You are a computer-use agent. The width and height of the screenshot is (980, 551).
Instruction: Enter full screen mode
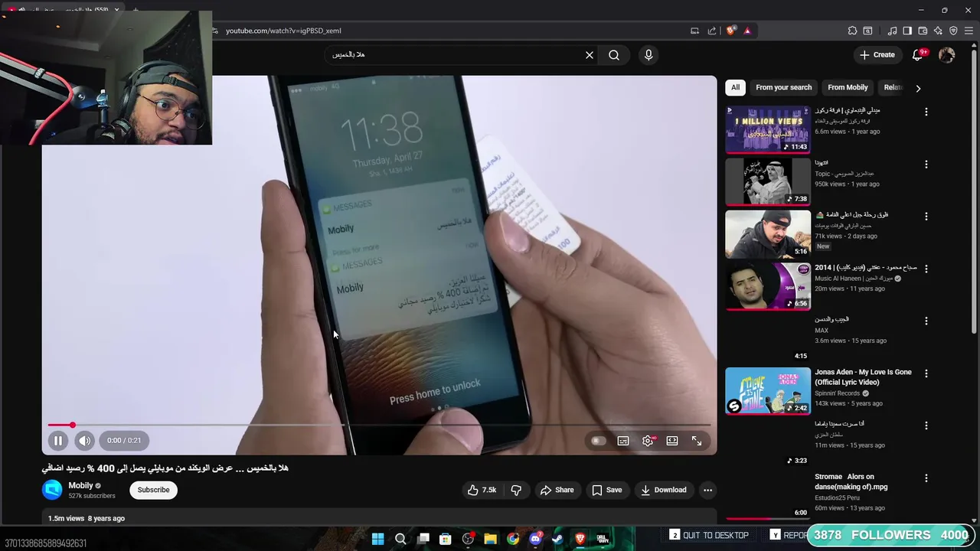click(x=697, y=441)
